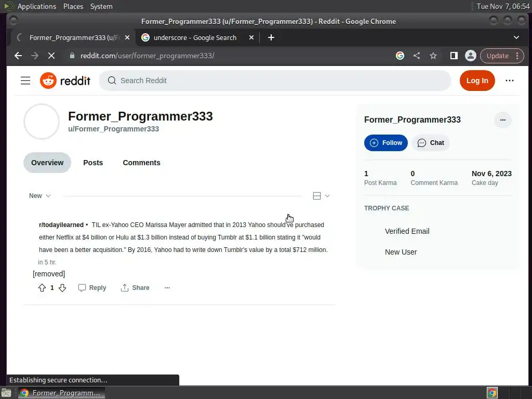Open the Reddit hamburger menu
Screen dimensions: 532x399
point(25,81)
